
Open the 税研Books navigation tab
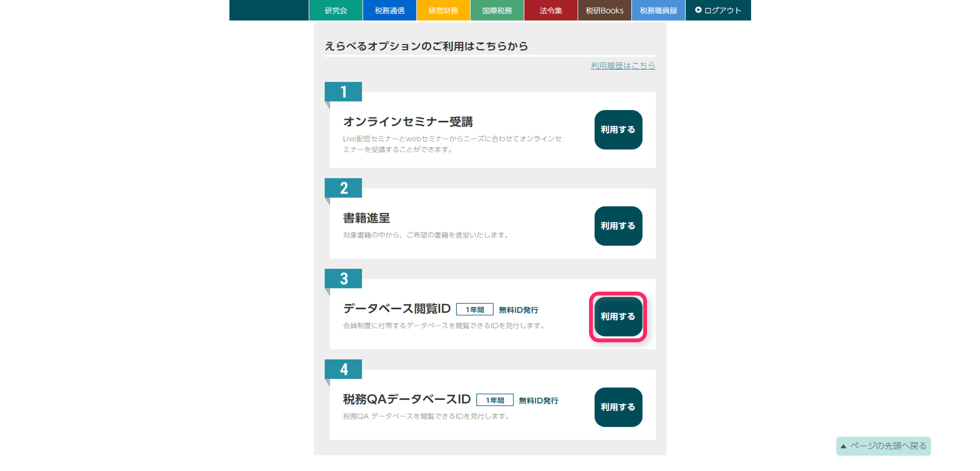tap(604, 10)
